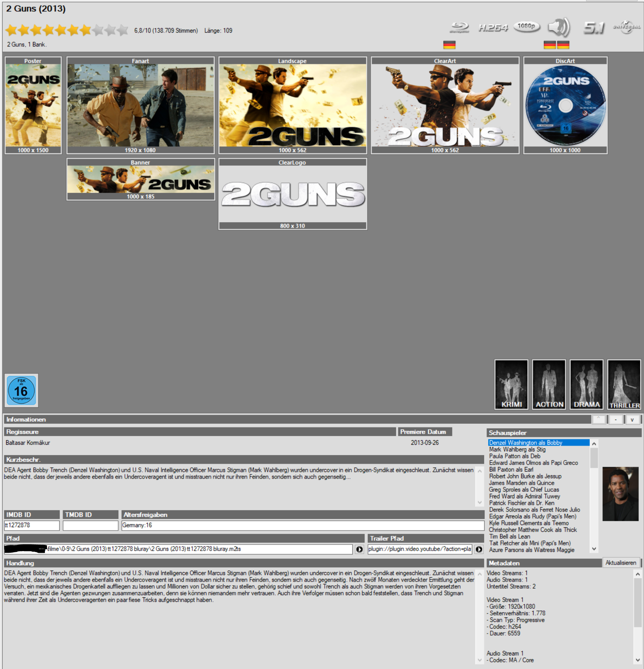Screen dimensions: 644x669
Task: Click the audio speaker icon
Action: pos(559,27)
